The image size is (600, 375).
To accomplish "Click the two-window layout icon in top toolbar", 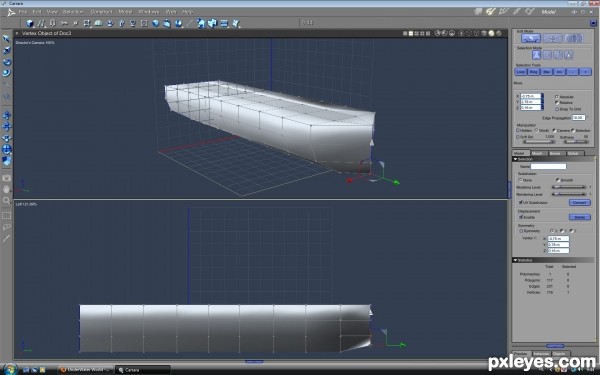I will pos(411,34).
